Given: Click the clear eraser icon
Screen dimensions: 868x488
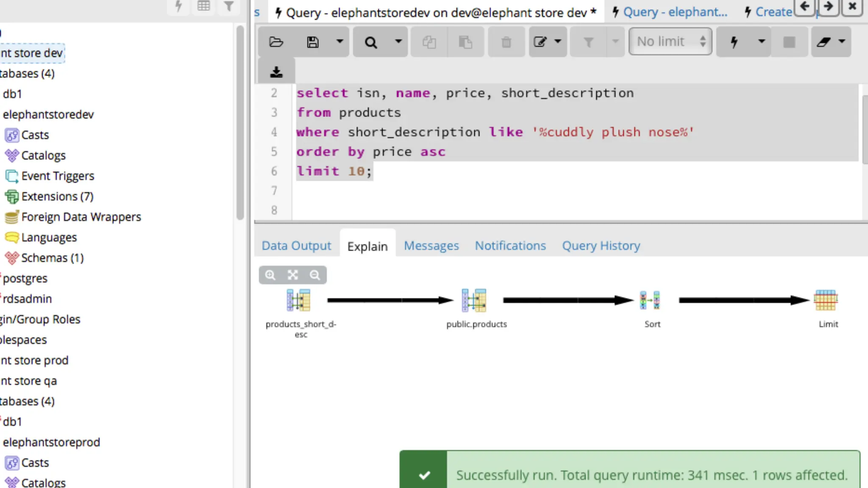Looking at the screenshot, I should (823, 42).
